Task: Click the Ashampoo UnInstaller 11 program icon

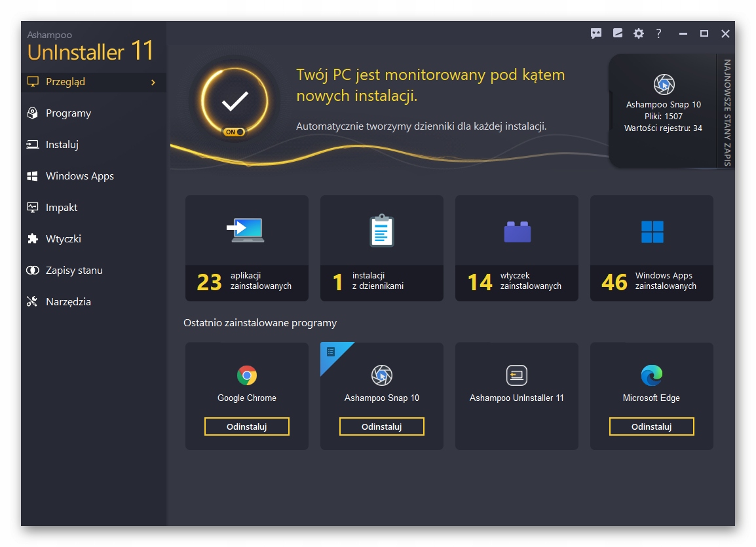Action: (x=516, y=375)
